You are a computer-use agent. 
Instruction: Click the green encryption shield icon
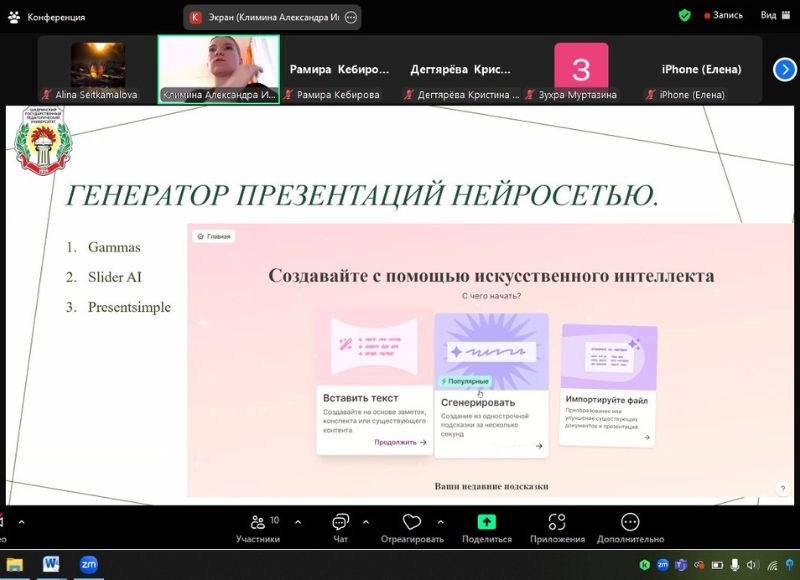click(x=685, y=16)
